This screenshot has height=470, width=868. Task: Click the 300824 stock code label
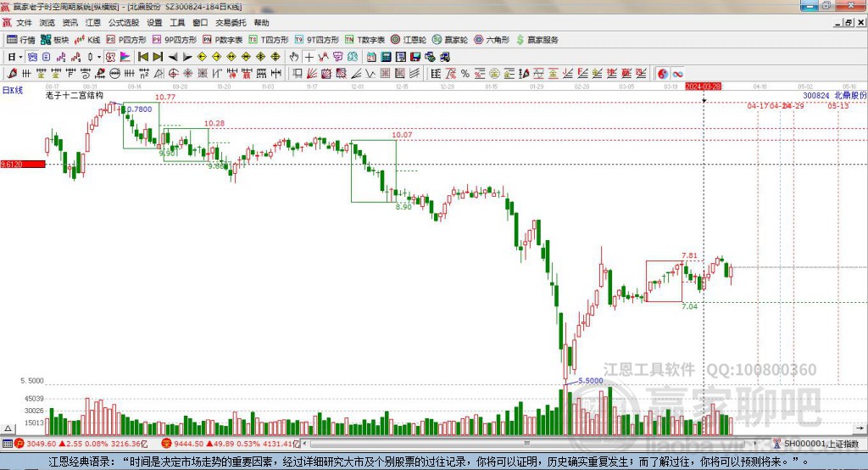click(x=816, y=95)
